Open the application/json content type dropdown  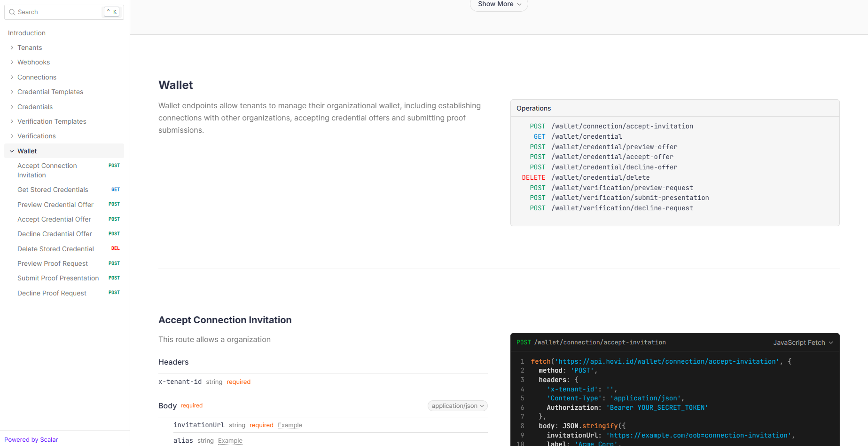[x=457, y=406]
